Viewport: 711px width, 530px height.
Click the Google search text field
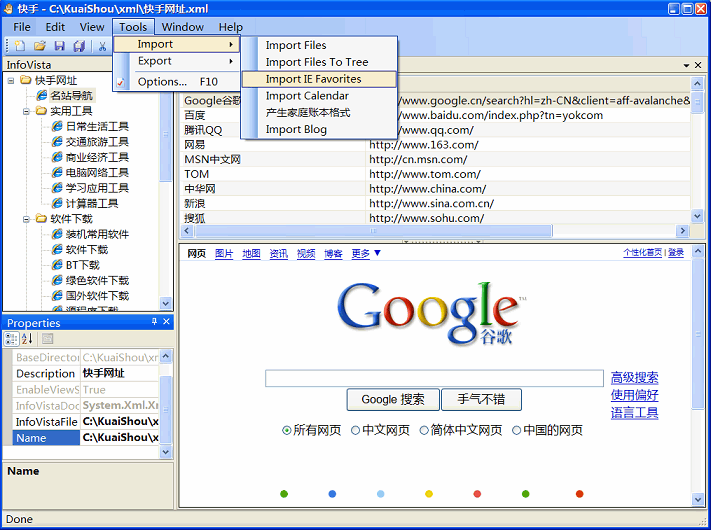[x=434, y=378]
